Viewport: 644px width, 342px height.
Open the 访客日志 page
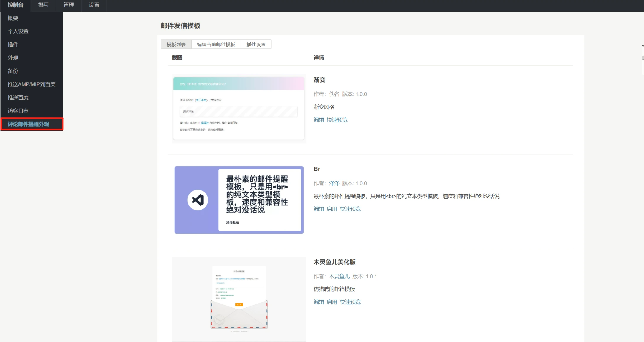coord(18,111)
